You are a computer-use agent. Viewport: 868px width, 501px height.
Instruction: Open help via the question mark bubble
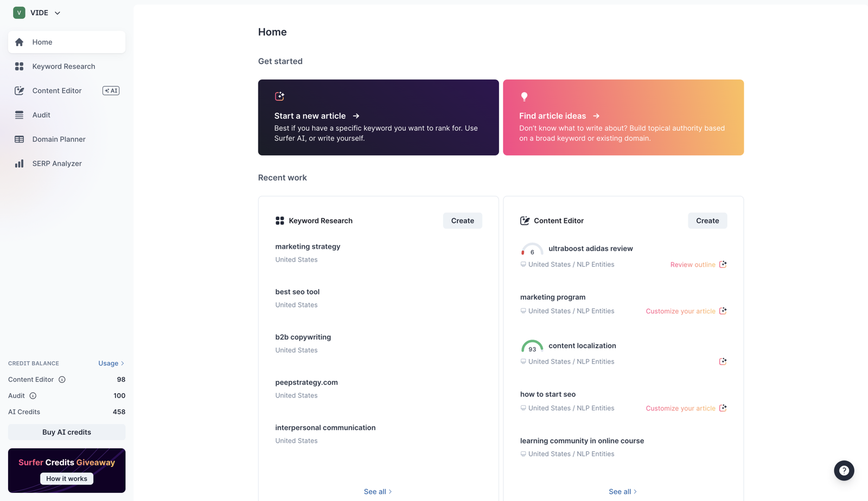[844, 471]
